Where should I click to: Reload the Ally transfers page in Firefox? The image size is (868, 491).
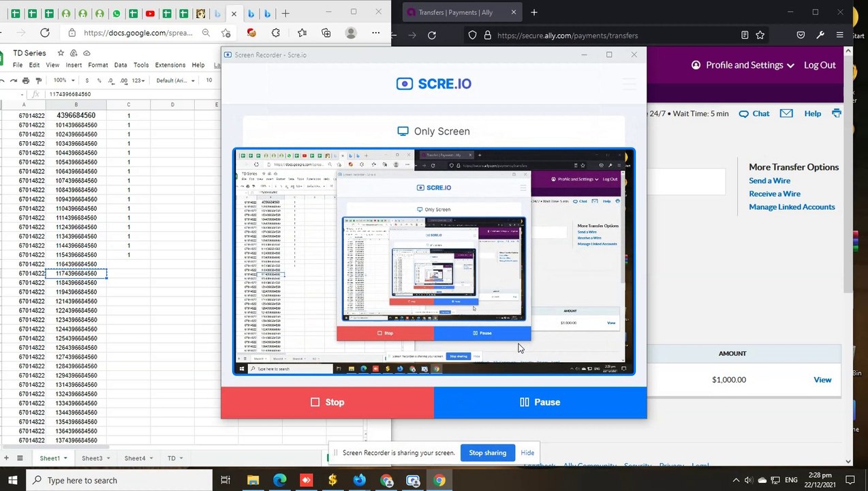pyautogui.click(x=432, y=35)
